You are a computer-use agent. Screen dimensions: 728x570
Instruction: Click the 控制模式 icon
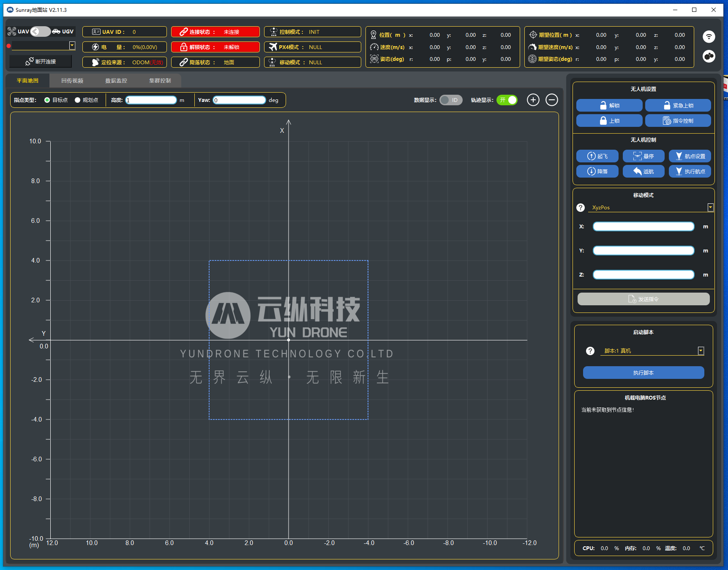pyautogui.click(x=273, y=32)
